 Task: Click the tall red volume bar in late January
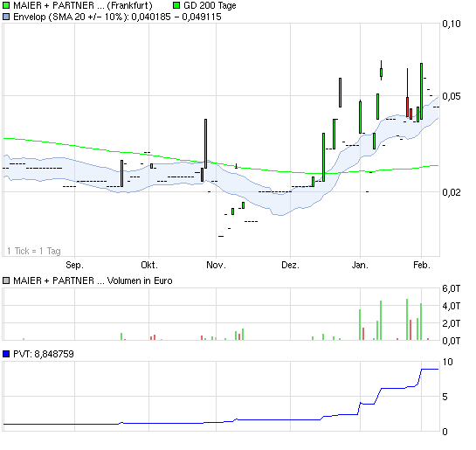(x=410, y=329)
